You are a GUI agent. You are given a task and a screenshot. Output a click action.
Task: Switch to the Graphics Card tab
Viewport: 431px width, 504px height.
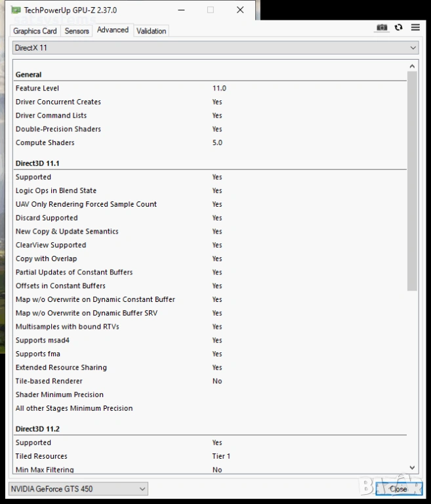[35, 31]
